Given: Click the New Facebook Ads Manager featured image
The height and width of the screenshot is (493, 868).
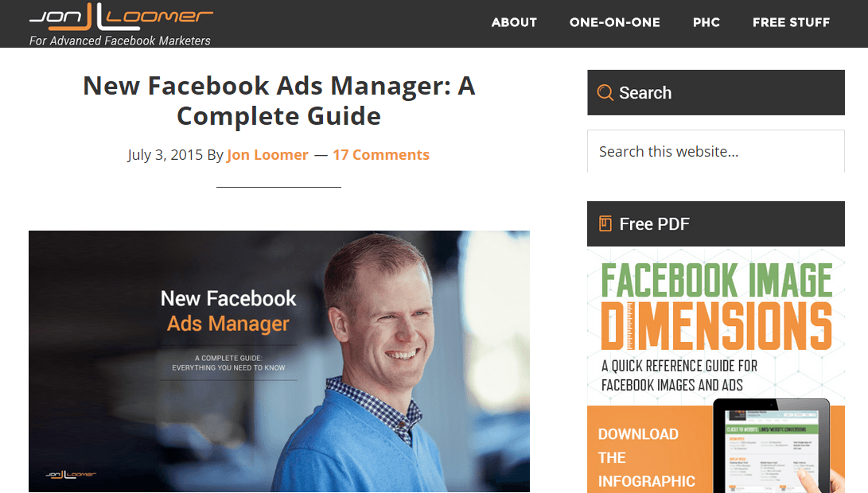Looking at the screenshot, I should click(x=279, y=361).
